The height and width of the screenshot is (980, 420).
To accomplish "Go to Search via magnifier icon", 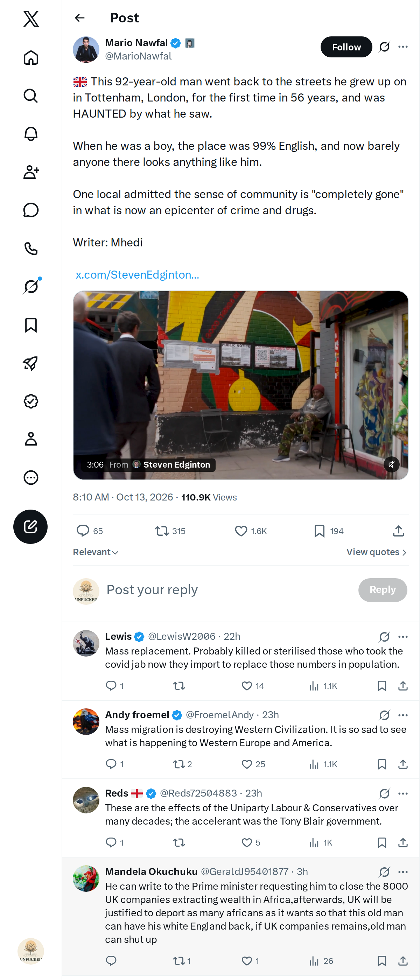I will 31,96.
